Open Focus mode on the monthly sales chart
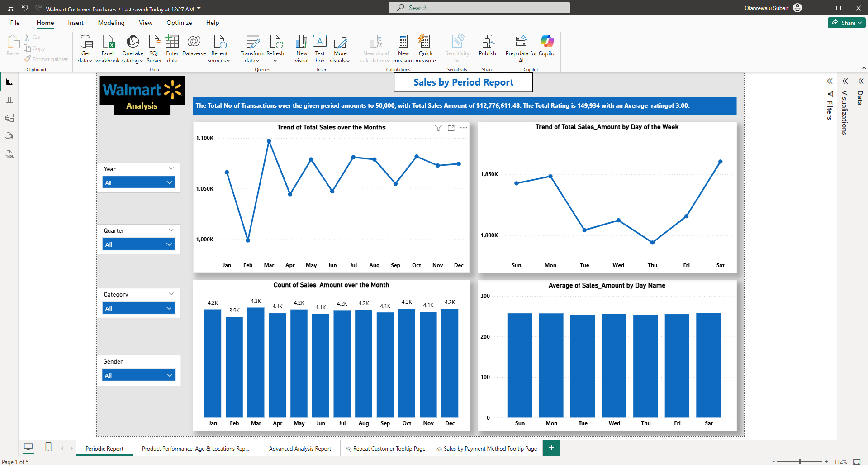Viewport: 868px width, 465px height. [451, 128]
